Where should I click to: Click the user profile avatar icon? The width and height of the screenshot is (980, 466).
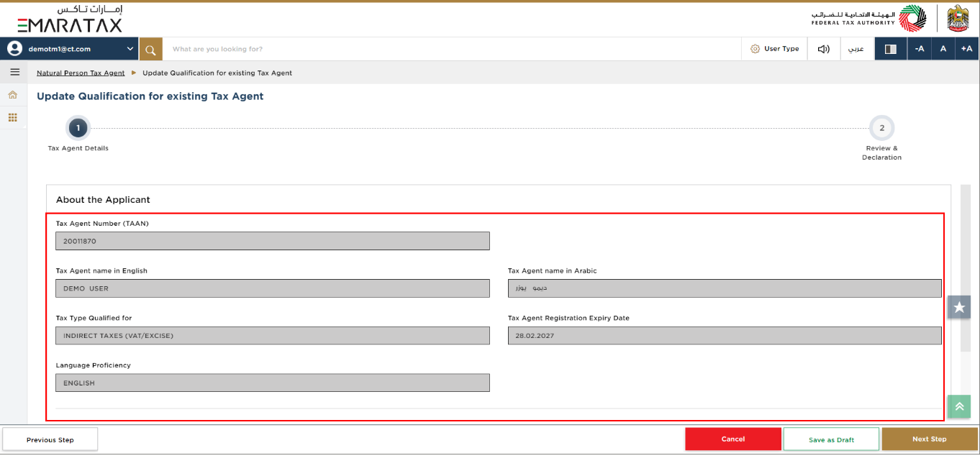click(x=15, y=49)
